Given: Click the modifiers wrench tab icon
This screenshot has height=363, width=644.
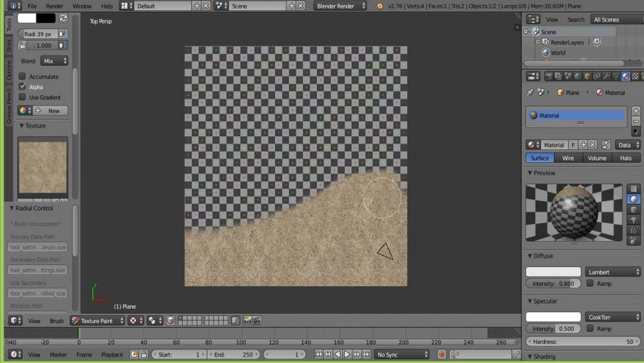Looking at the screenshot, I should pos(606,76).
